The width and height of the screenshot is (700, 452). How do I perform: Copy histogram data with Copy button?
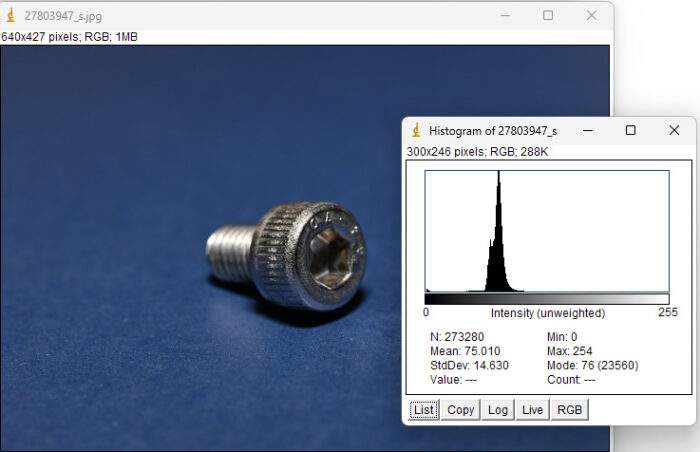[x=460, y=410]
